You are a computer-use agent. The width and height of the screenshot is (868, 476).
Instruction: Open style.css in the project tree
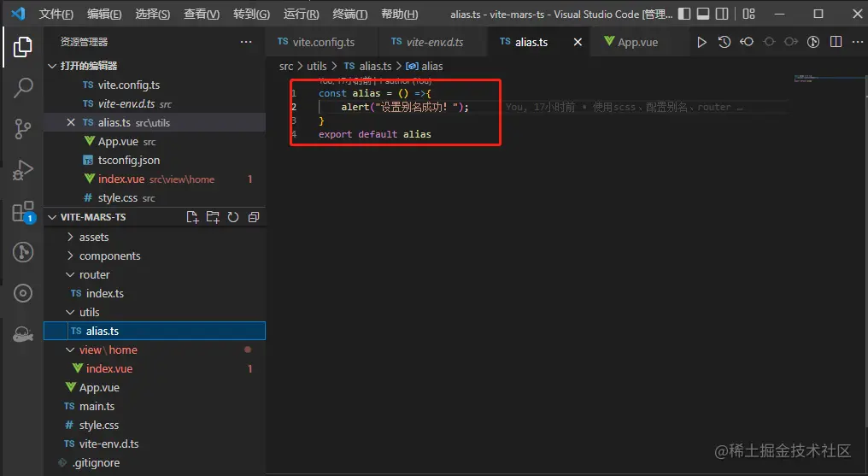pyautogui.click(x=155, y=425)
